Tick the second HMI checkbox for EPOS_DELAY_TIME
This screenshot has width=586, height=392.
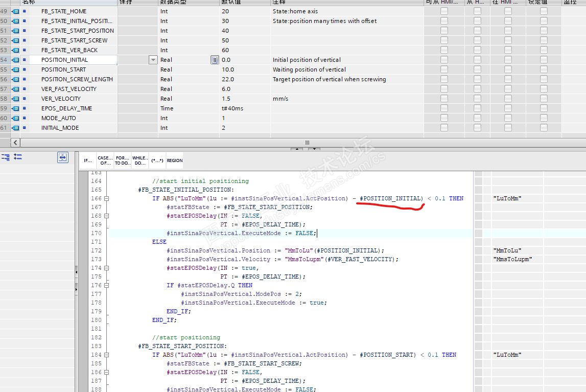click(477, 108)
